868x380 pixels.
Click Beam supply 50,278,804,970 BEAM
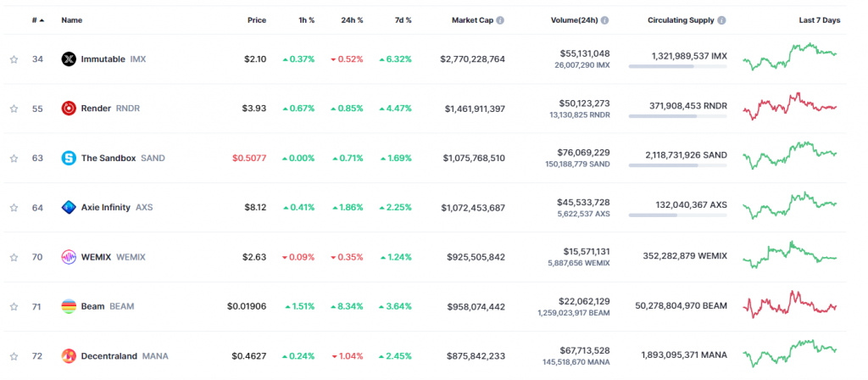pos(682,305)
